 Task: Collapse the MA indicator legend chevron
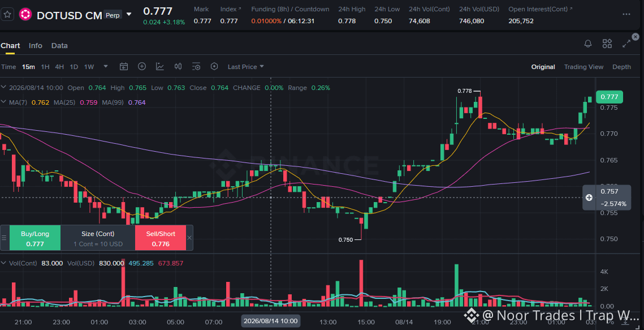(4, 102)
